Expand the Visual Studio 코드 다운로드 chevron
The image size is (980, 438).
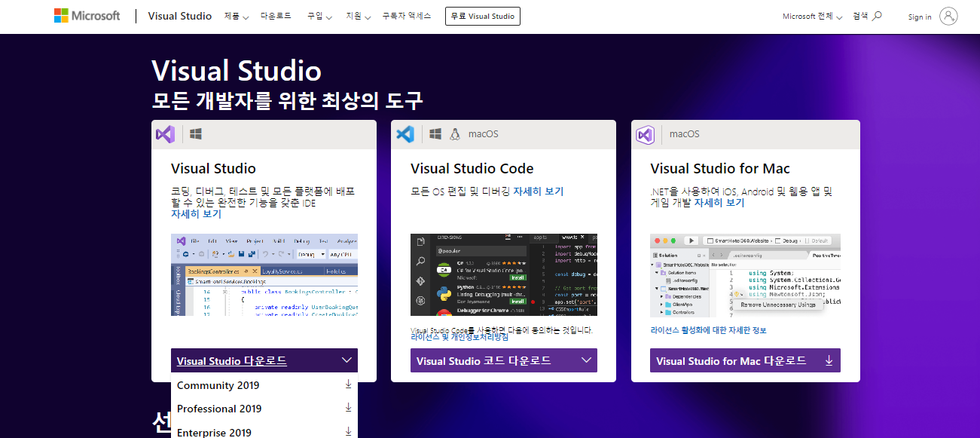(586, 360)
